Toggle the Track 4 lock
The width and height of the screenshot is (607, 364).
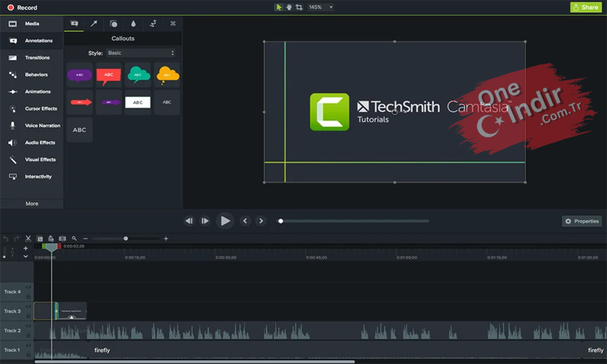pyautogui.click(x=28, y=297)
